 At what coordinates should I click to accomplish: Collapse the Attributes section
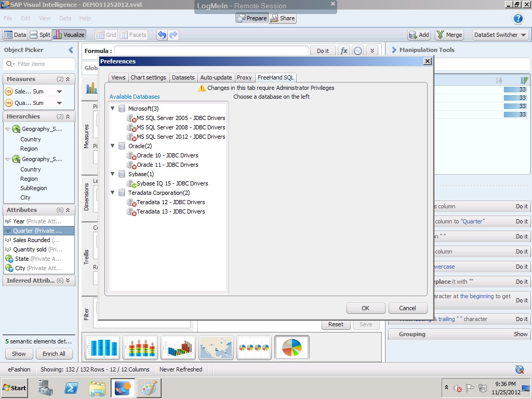[68, 210]
